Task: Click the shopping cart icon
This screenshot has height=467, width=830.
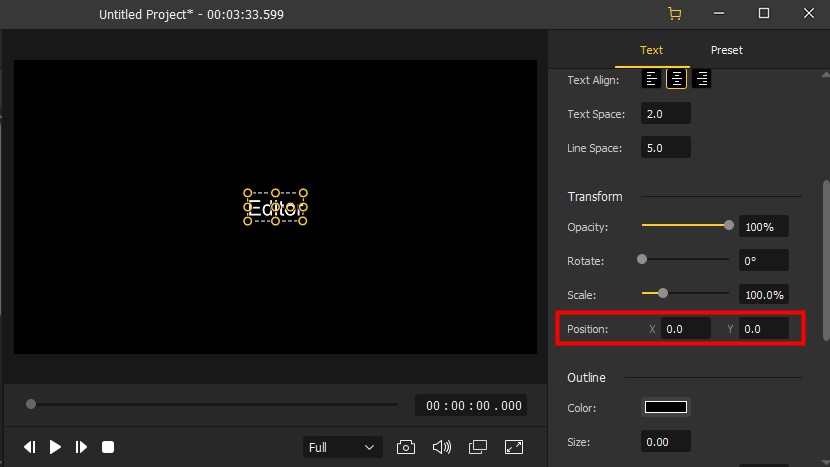Action: 674,14
